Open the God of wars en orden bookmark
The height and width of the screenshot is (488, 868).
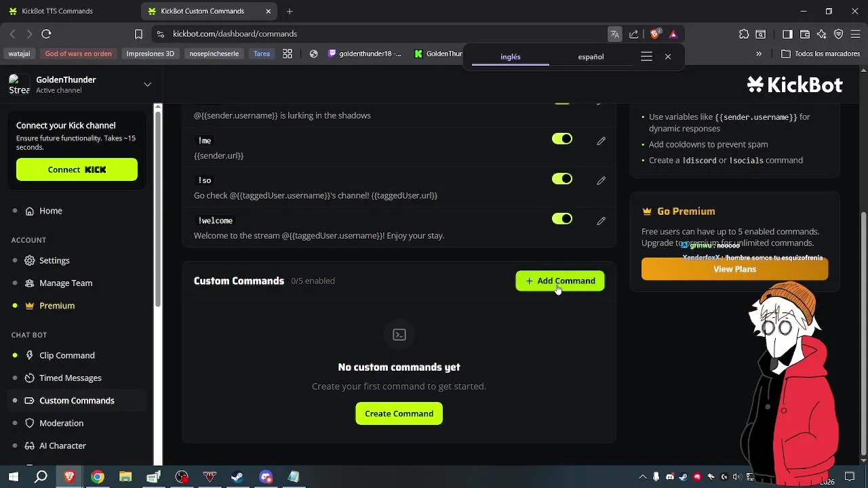pyautogui.click(x=78, y=54)
